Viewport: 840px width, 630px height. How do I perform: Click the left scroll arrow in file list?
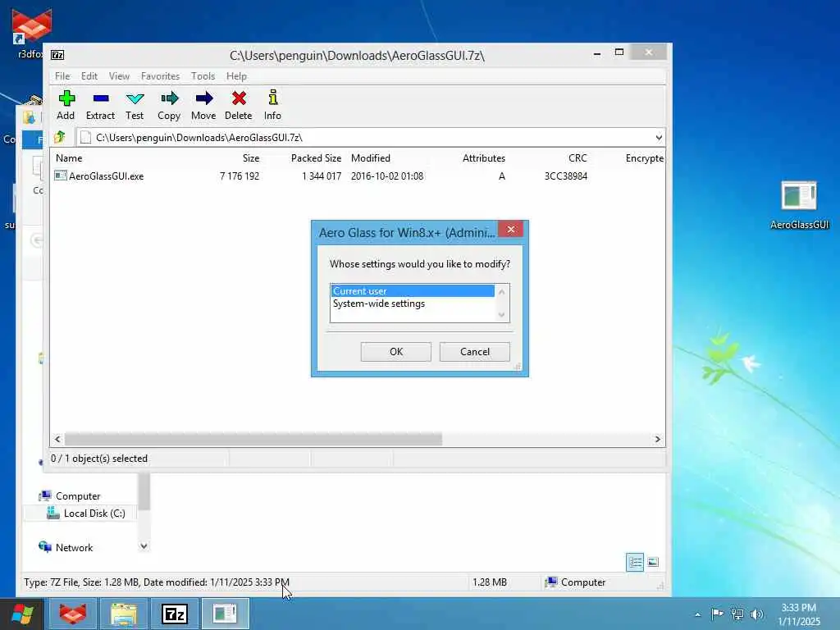point(58,440)
